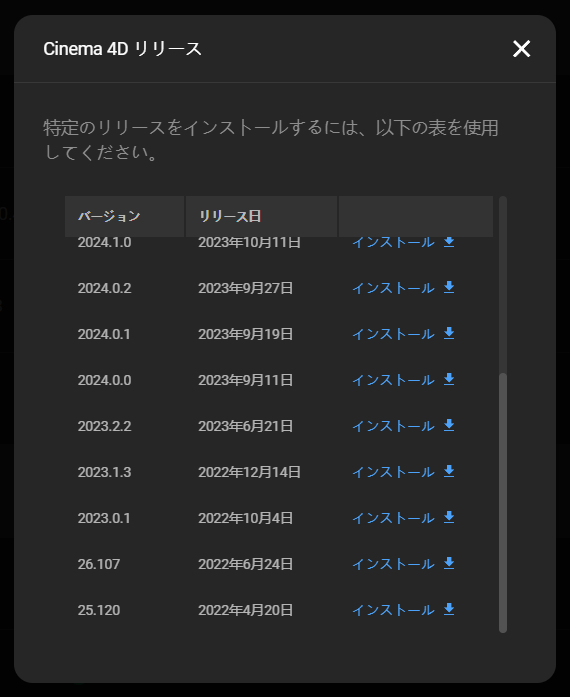This screenshot has height=697, width=570.
Task: Click download icon for version 2023.1.3
Action: click(x=449, y=471)
